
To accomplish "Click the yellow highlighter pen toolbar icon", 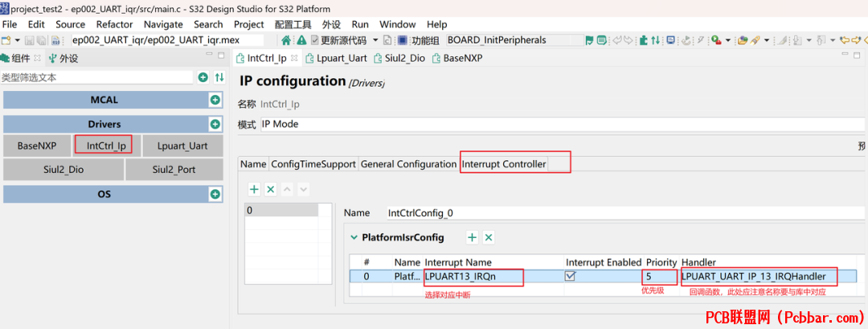I will pos(755,40).
